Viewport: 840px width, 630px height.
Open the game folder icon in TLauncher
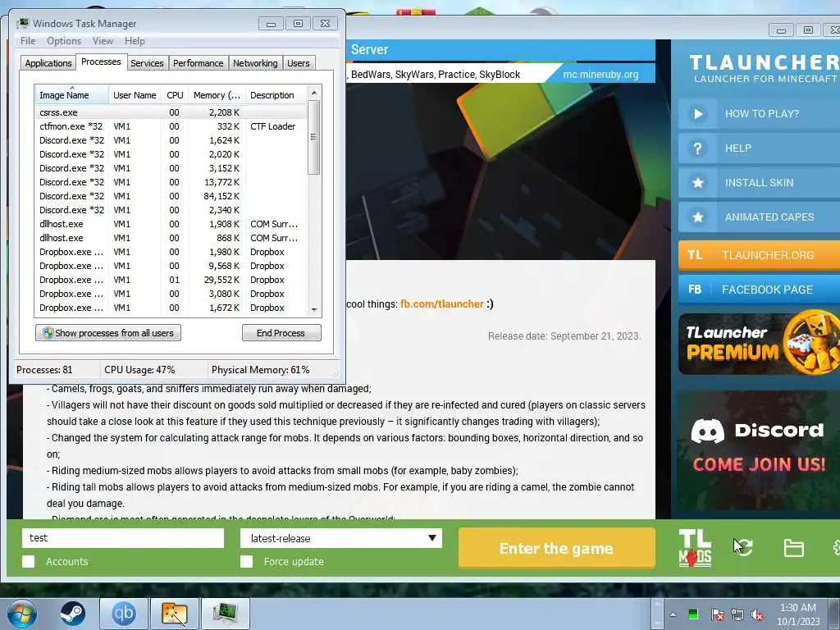pos(793,548)
